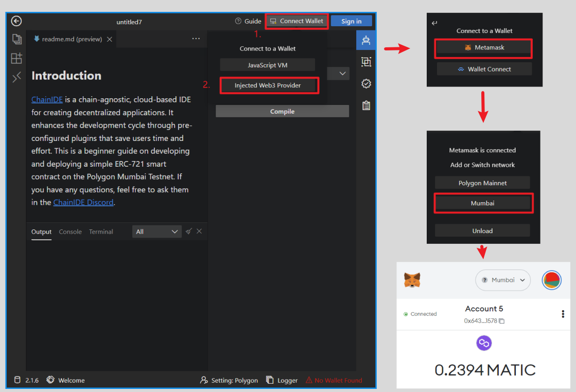This screenshot has height=392, width=576.
Task: Open the Logger status bar item
Action: 282,380
